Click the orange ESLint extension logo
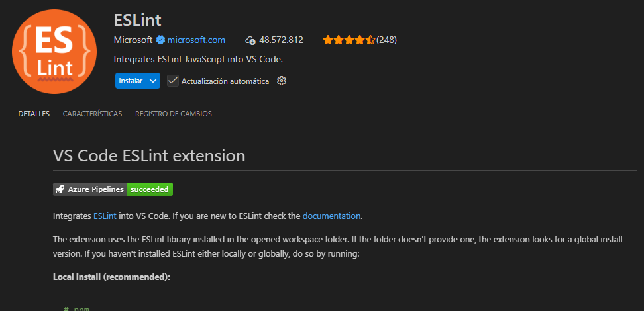Image resolution: width=644 pixels, height=311 pixels. coord(54,52)
